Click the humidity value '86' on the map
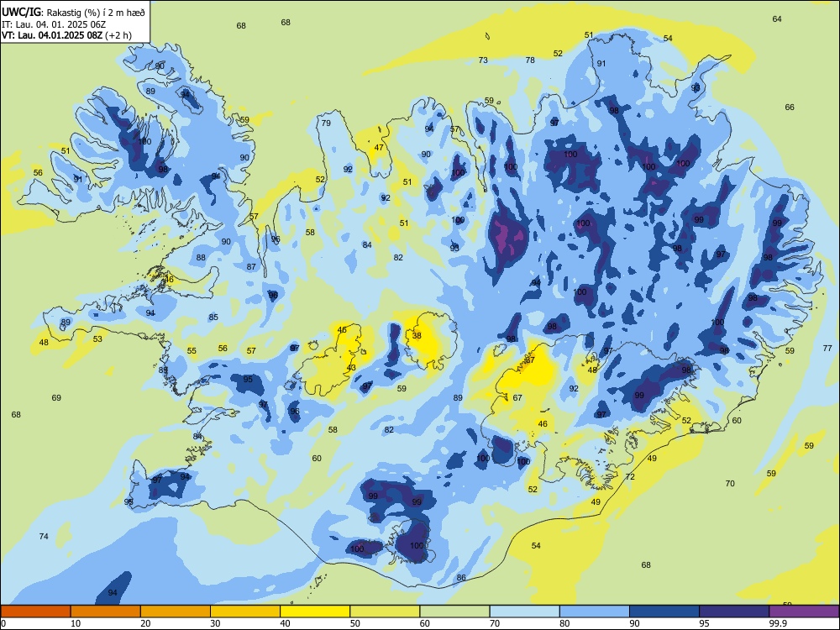This screenshot has height=630, width=840. [461, 578]
